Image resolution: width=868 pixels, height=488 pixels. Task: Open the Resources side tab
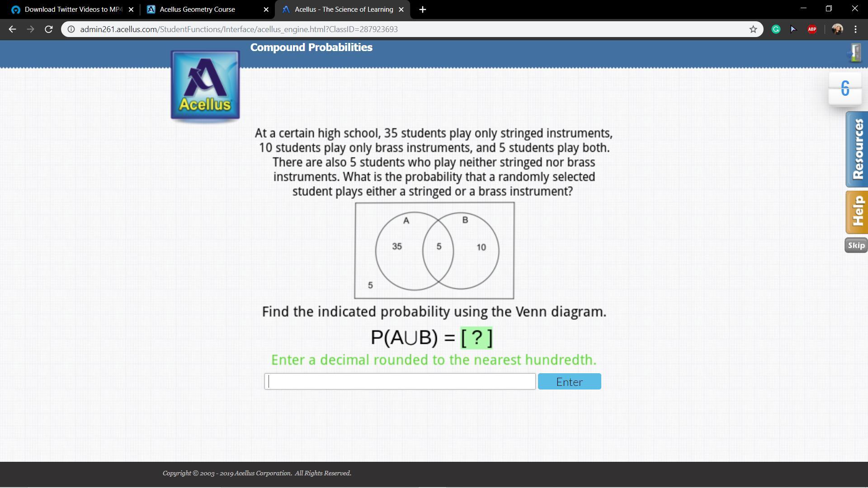click(x=857, y=149)
